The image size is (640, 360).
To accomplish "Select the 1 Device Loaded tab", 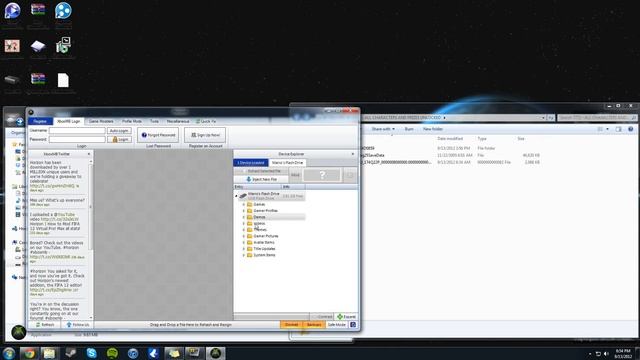I will coord(251,162).
